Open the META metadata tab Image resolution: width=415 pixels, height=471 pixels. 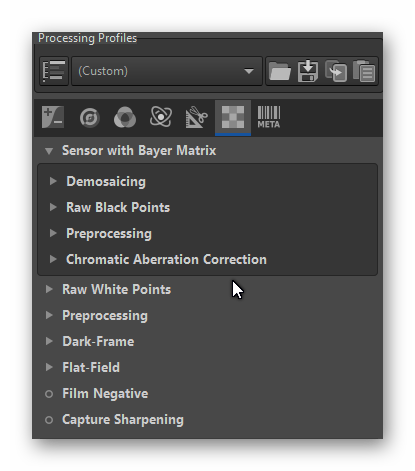[269, 117]
